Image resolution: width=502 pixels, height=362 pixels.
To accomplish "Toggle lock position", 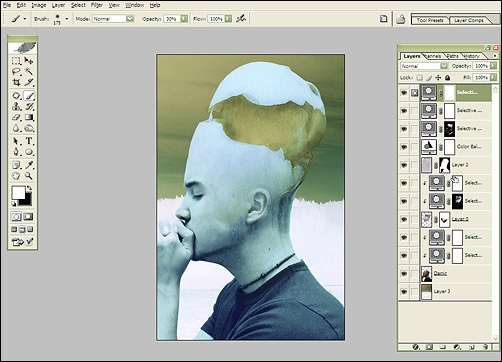I will pos(438,78).
